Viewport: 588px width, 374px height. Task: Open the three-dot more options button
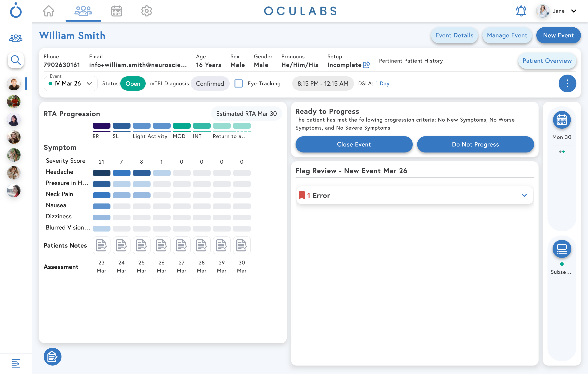tap(567, 83)
